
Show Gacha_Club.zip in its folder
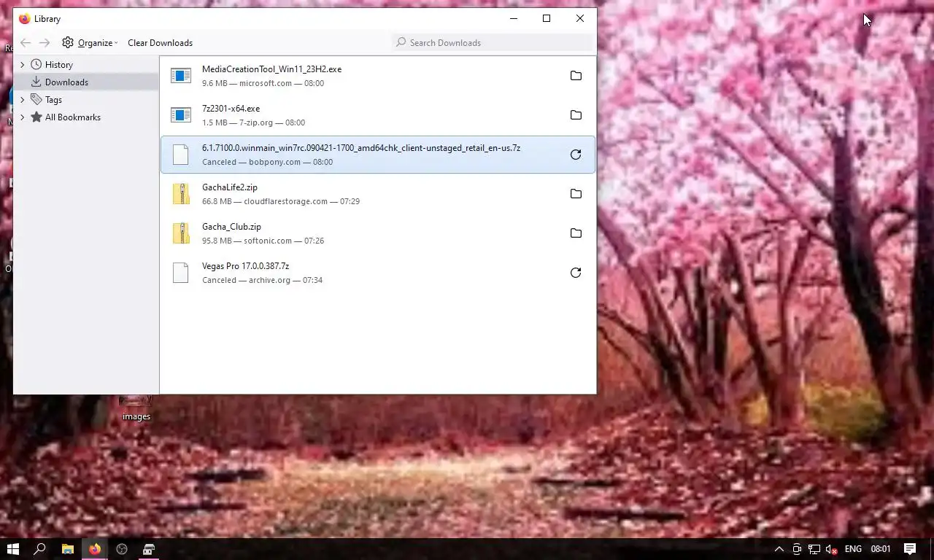pos(576,233)
